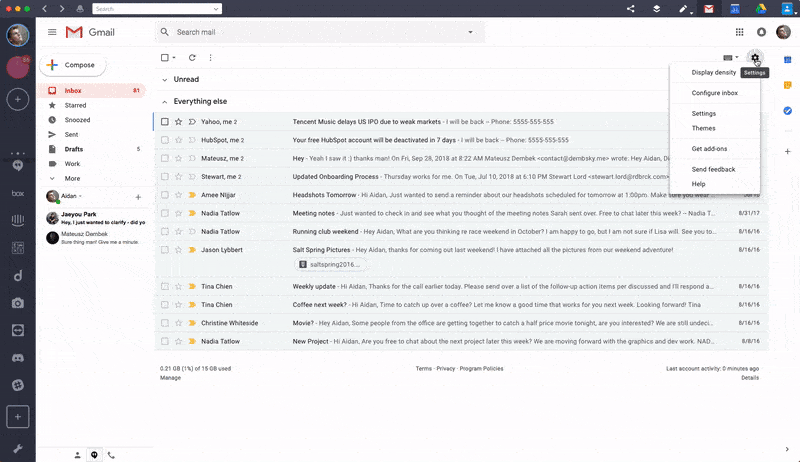Click the Settings gear icon

pos(755,58)
